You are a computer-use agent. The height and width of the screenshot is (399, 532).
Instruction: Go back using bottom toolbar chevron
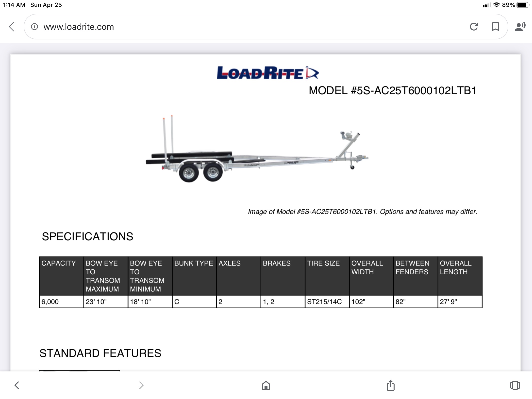[x=17, y=385]
